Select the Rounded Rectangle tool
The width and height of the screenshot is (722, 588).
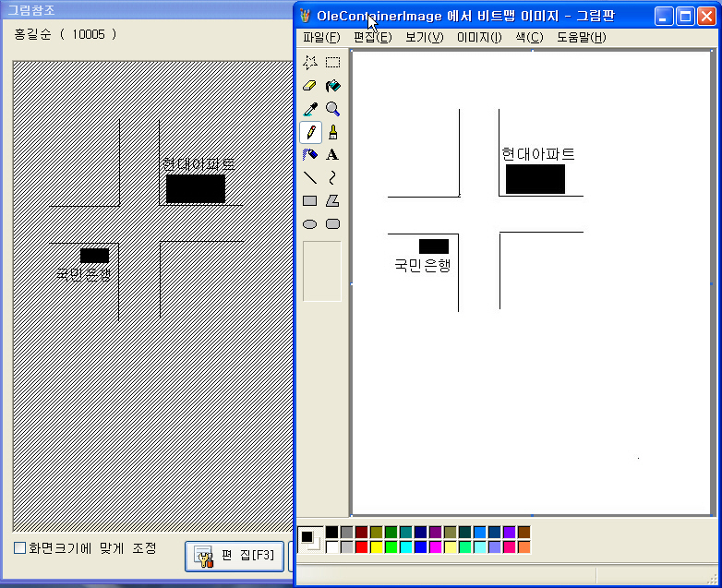point(332,224)
